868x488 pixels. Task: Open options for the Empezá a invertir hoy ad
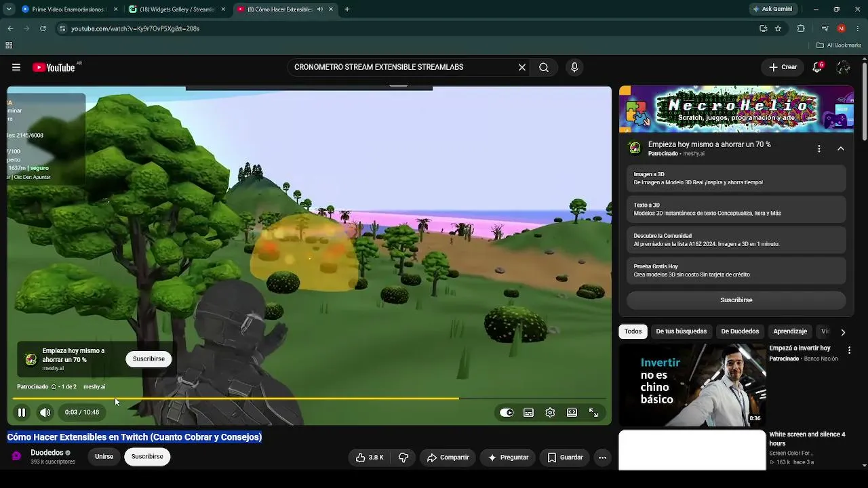[849, 350]
